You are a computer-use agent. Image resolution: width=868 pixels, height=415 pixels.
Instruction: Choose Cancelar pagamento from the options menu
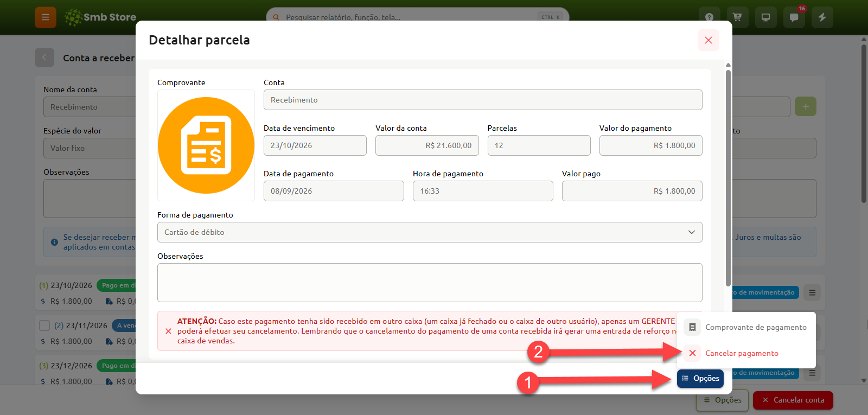click(x=746, y=353)
